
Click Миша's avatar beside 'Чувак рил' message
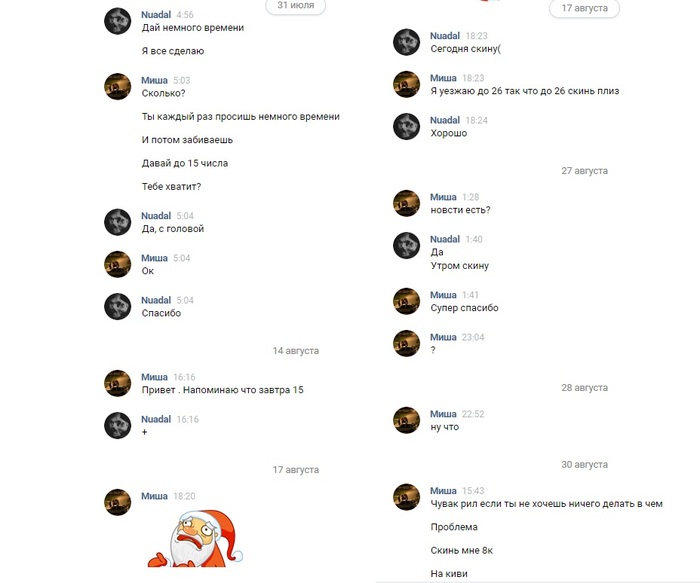click(406, 497)
